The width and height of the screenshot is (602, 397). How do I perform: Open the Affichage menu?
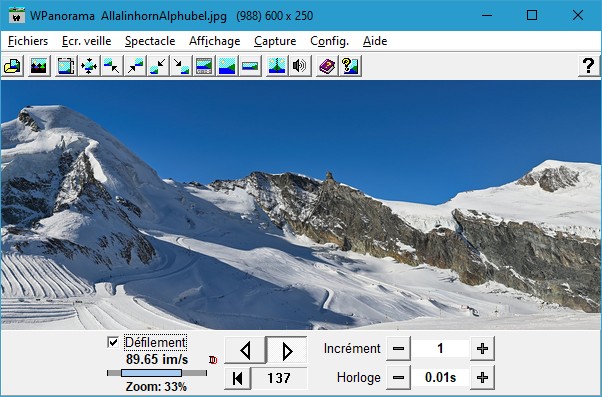[215, 41]
